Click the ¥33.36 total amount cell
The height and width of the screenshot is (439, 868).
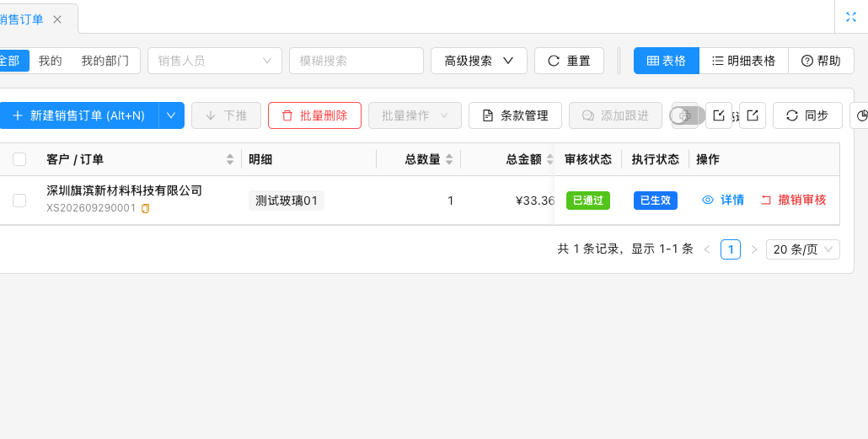coord(535,201)
